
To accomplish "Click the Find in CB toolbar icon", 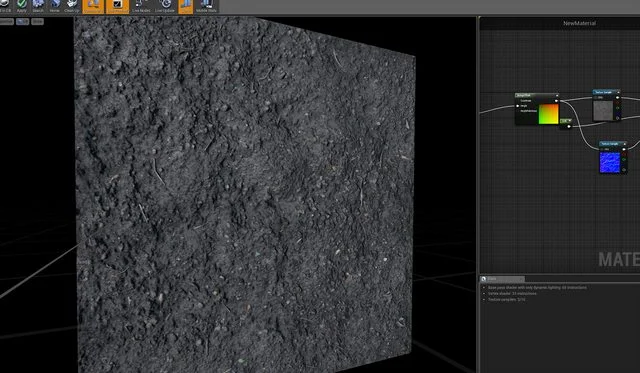I will [x=5, y=6].
